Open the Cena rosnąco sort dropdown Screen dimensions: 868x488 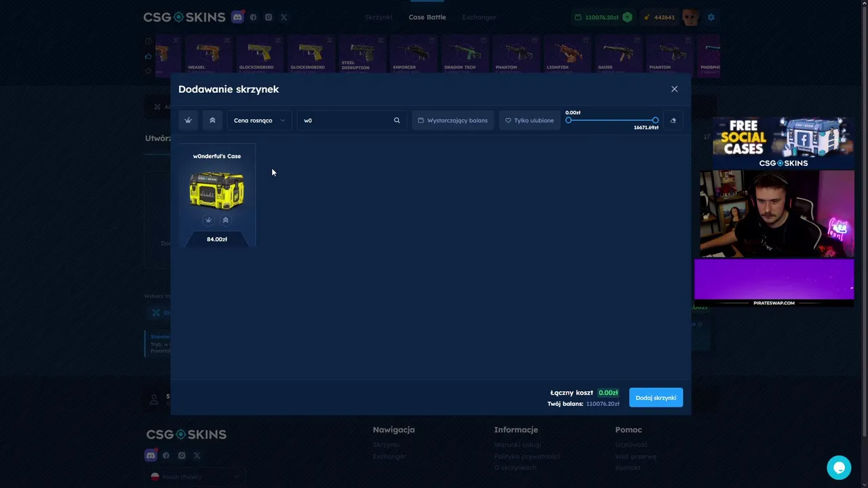259,120
